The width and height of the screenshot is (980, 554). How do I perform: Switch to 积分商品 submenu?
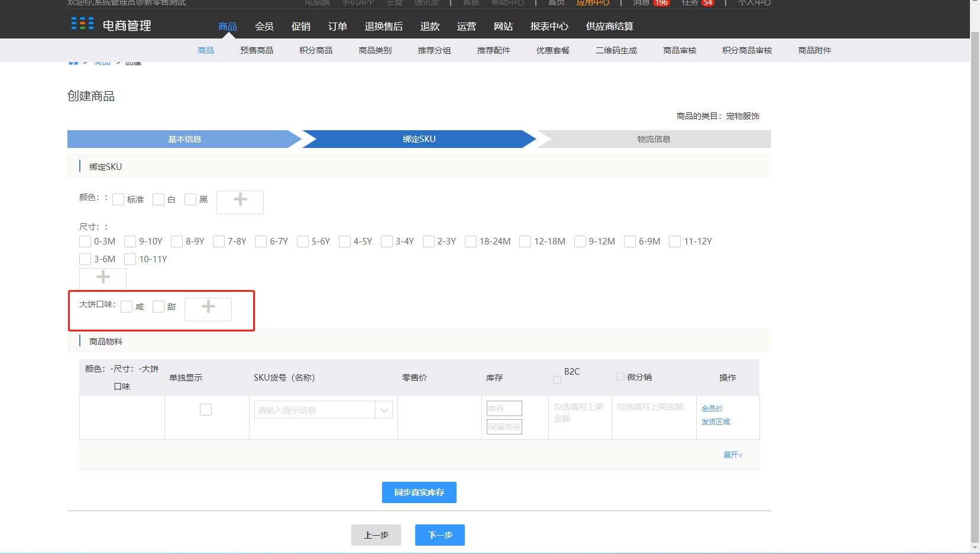pos(316,50)
